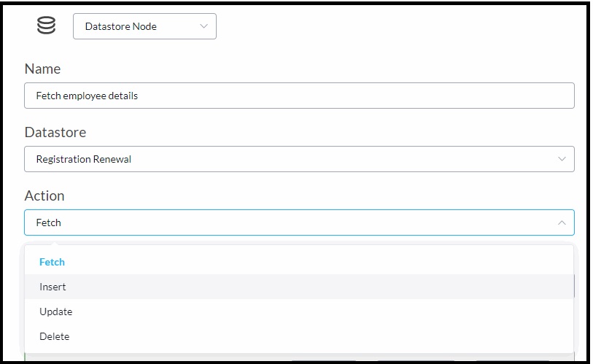
Task: Click the Name field 'Fetch employee details'
Action: pos(299,96)
